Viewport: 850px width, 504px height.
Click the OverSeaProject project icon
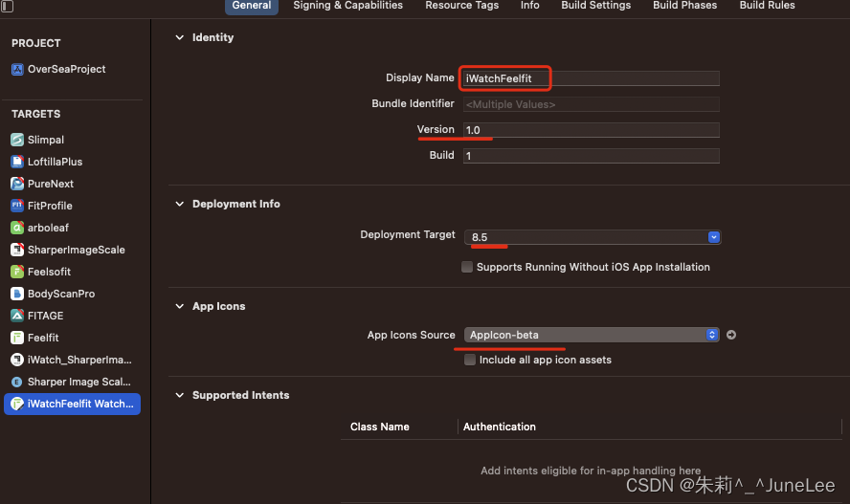pyautogui.click(x=17, y=69)
